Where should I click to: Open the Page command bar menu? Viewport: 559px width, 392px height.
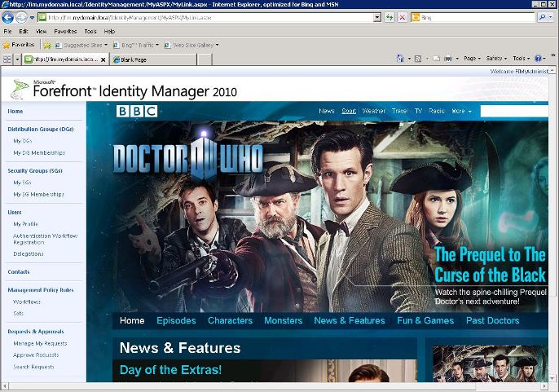(x=472, y=58)
